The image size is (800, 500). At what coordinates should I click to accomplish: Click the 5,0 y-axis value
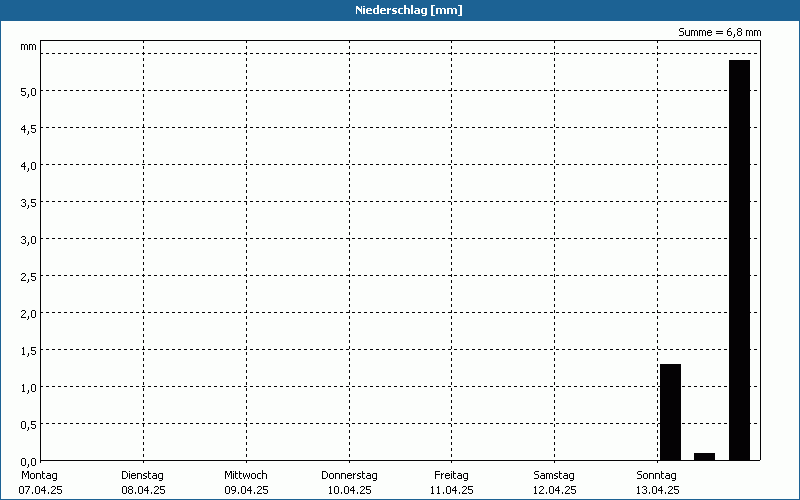pyautogui.click(x=29, y=92)
